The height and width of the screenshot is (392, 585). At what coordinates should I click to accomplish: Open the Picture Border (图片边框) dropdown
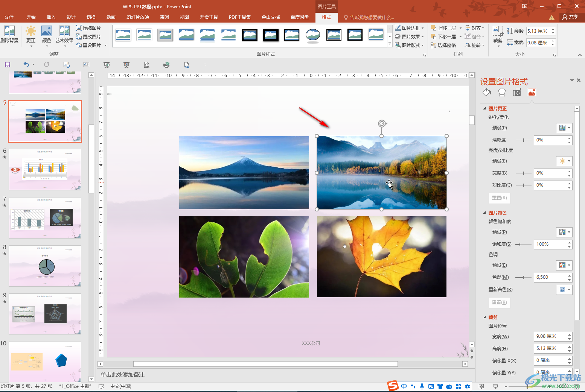[x=409, y=28]
